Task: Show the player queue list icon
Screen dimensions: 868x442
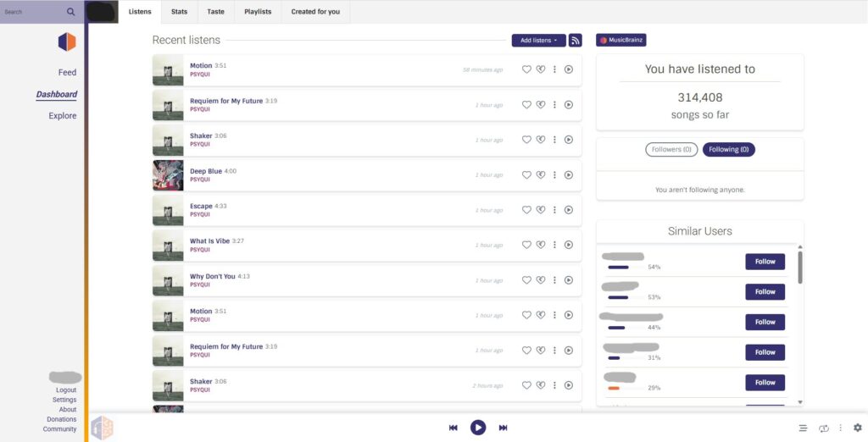Action: 803,428
